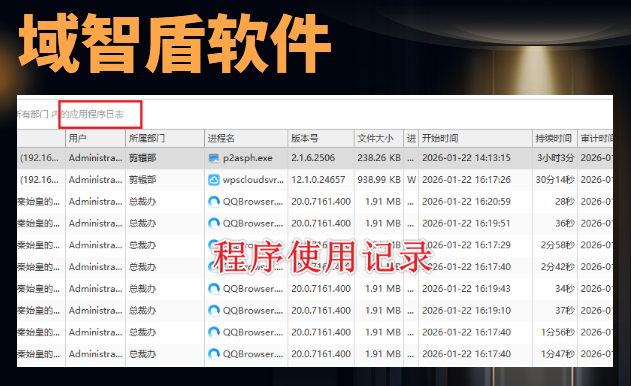631x386 pixels.
Task: Select start time 2026-01-22 16:17:26
Action: click(x=466, y=180)
